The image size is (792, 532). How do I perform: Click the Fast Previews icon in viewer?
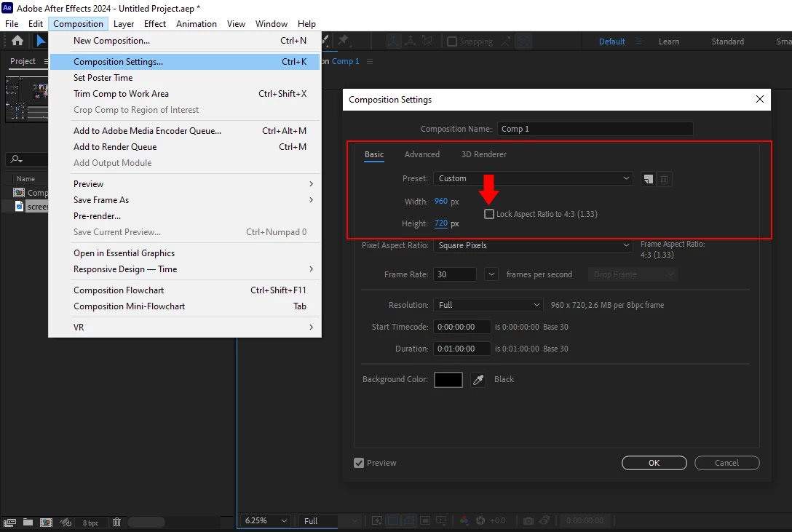point(377,520)
